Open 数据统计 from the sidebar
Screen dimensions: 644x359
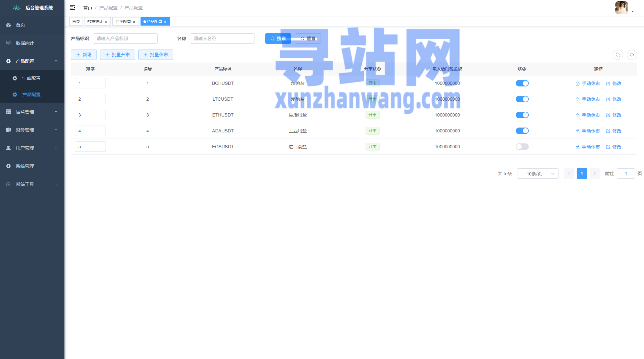25,43
